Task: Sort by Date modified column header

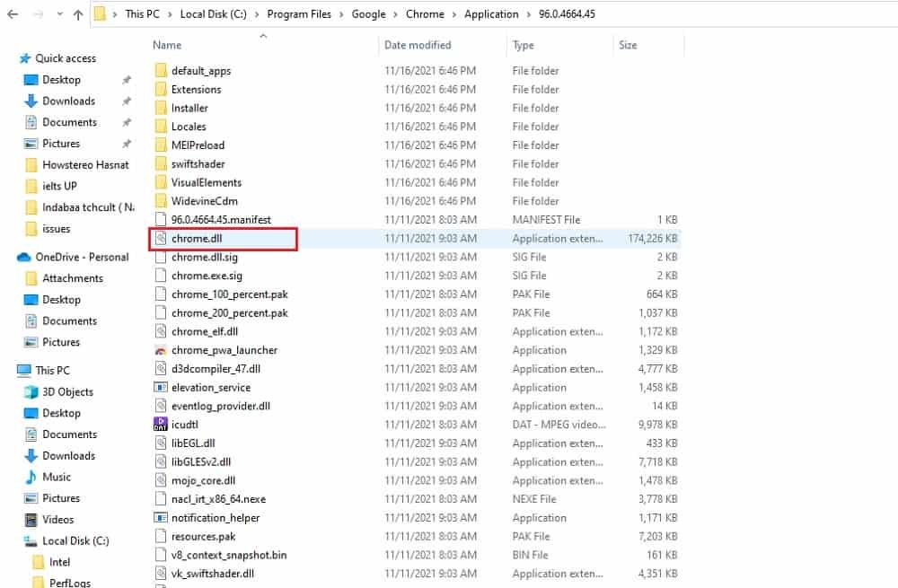Action: [418, 45]
